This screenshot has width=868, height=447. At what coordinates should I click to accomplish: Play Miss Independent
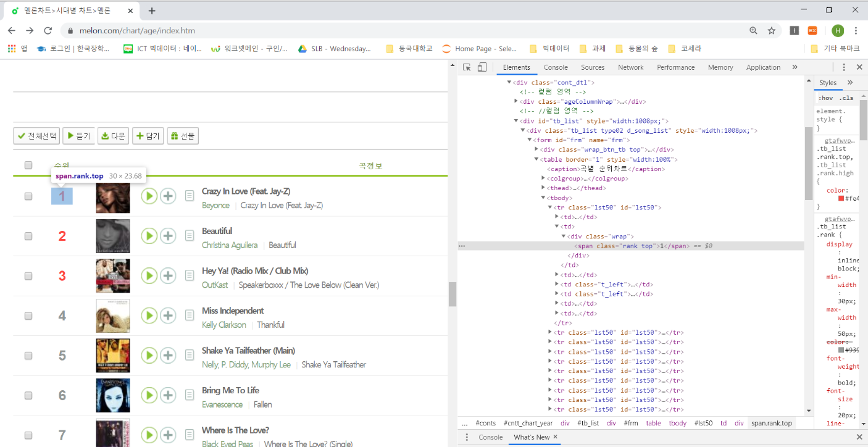click(149, 315)
